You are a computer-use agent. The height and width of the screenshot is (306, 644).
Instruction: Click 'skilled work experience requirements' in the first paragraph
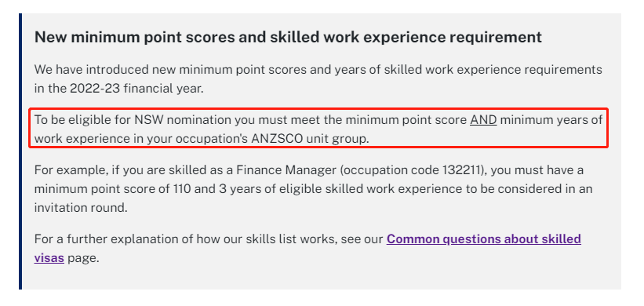pyautogui.click(x=493, y=69)
